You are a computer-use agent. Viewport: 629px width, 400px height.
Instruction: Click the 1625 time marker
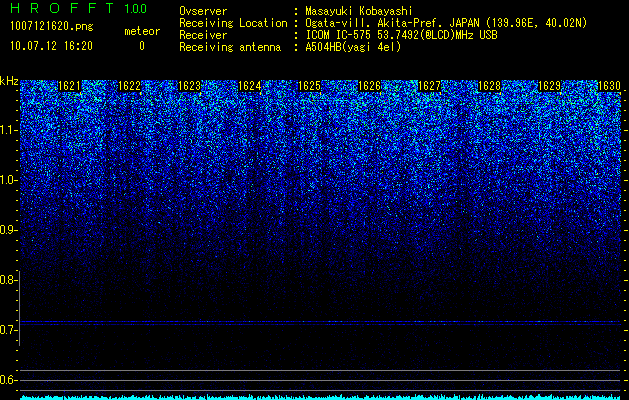pyautogui.click(x=309, y=86)
